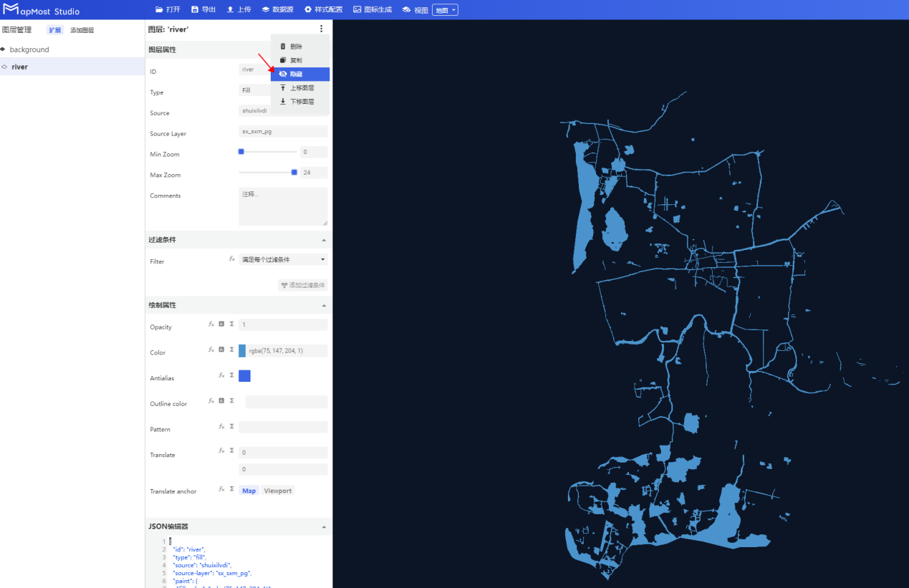Click the sigma icon in Color row
Viewport: 909px width, 588px height.
pyautogui.click(x=231, y=350)
